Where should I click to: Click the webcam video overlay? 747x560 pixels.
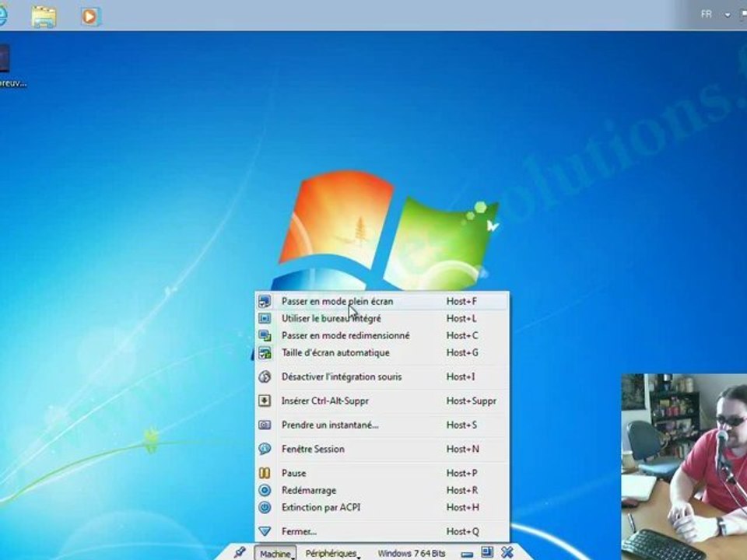(684, 467)
